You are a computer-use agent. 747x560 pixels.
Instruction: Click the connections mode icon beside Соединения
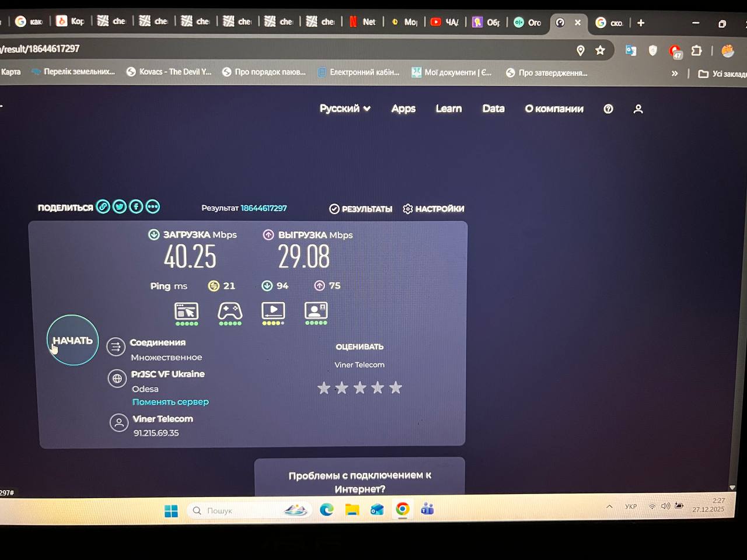[116, 346]
